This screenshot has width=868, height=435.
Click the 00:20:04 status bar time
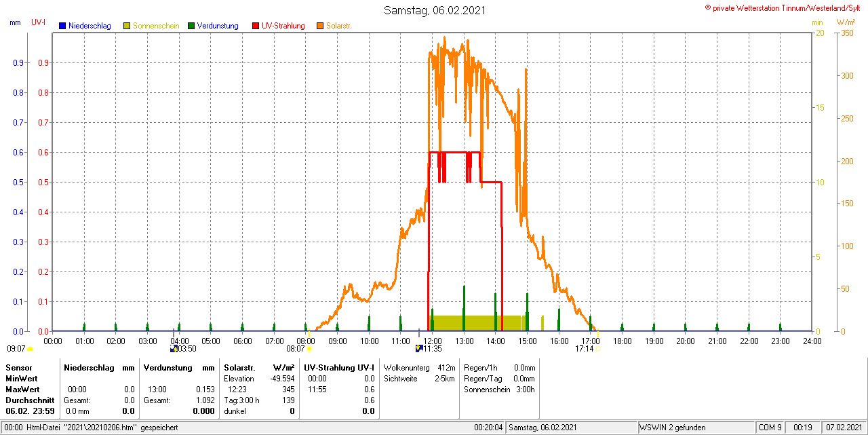pos(488,428)
